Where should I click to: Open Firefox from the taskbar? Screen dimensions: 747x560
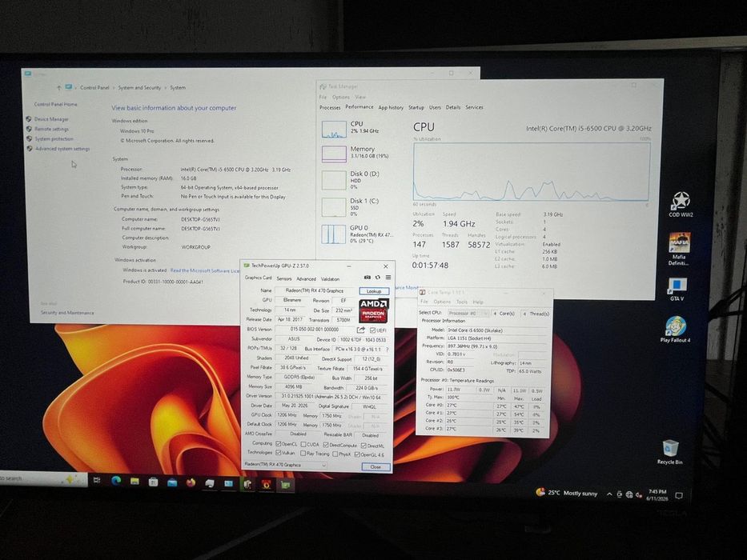pyautogui.click(x=191, y=483)
